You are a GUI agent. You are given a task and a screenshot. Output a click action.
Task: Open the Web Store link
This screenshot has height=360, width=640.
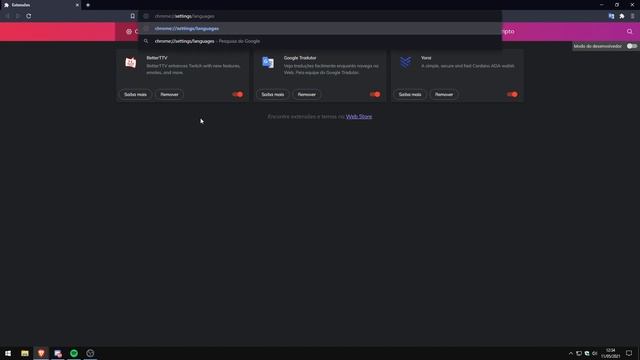(x=359, y=117)
